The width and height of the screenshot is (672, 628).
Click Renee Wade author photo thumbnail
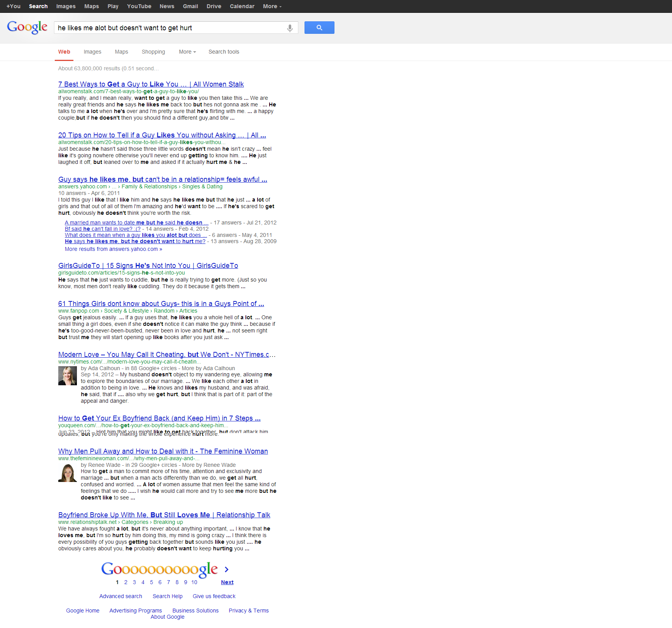tap(68, 473)
